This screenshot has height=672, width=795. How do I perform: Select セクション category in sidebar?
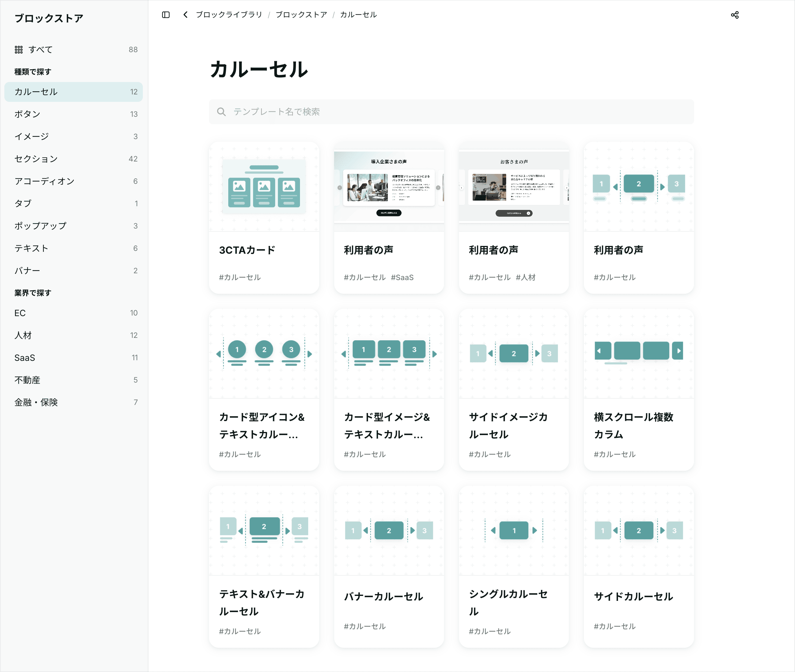(x=36, y=159)
